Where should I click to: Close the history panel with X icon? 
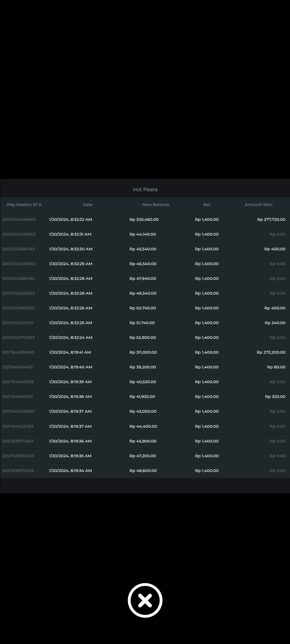145,600
